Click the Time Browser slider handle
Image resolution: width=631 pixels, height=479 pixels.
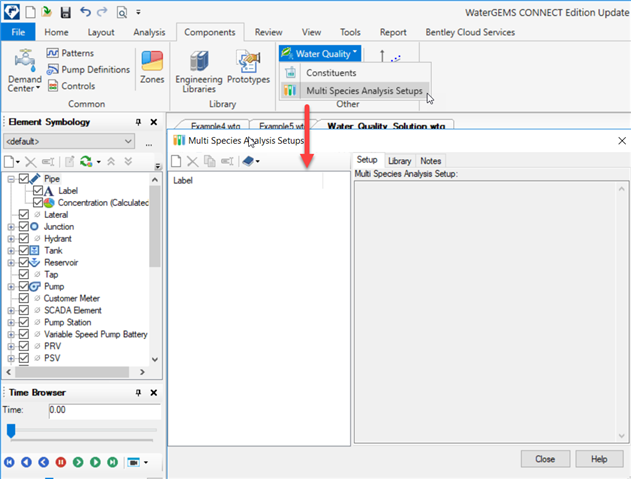12,430
